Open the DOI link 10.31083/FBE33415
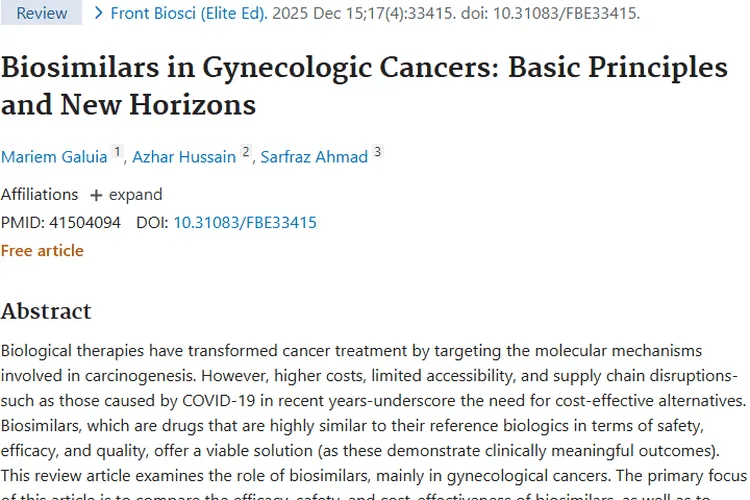The height and width of the screenshot is (500, 750). (245, 223)
